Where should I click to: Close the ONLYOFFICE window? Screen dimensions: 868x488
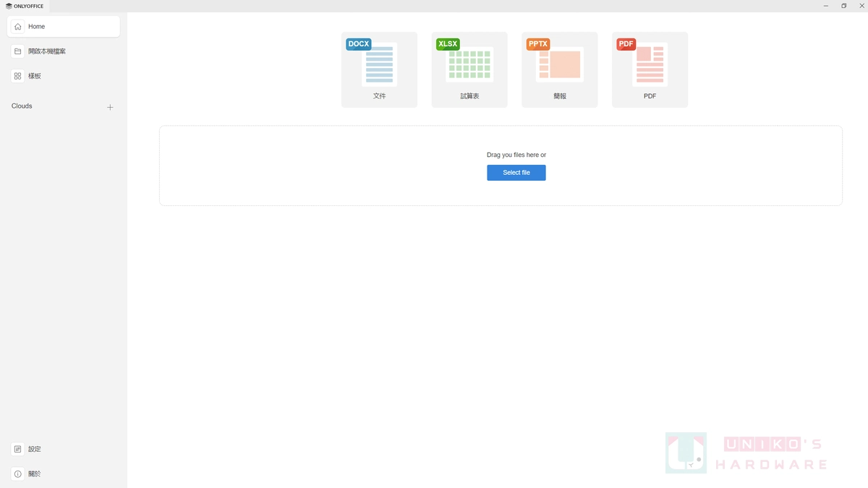(861, 6)
